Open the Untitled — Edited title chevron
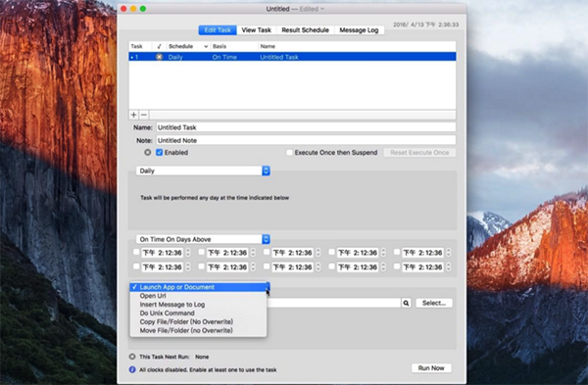The image size is (588, 385). pos(322,9)
